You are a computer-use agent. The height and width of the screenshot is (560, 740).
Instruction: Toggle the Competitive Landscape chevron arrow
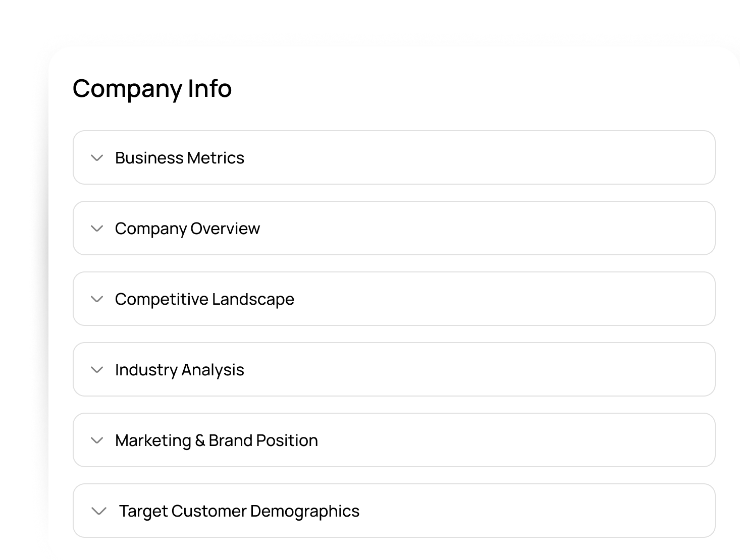click(97, 299)
